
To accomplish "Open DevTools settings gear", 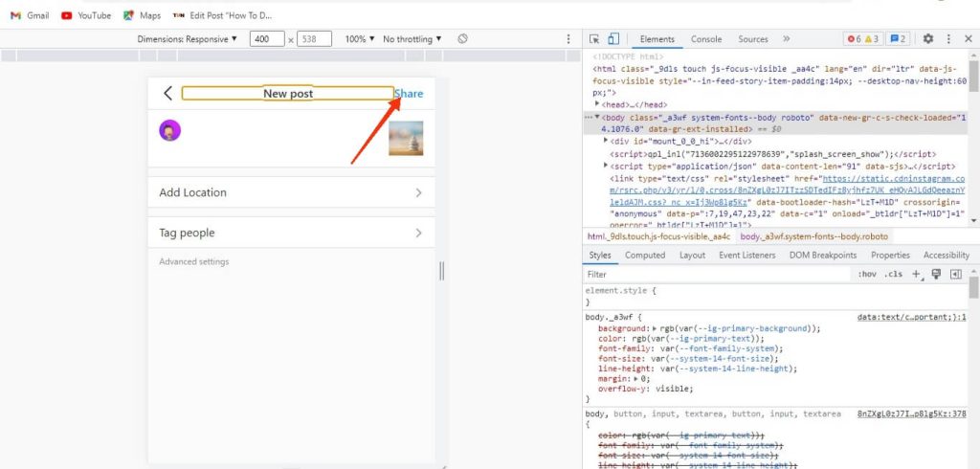I will pyautogui.click(x=928, y=39).
